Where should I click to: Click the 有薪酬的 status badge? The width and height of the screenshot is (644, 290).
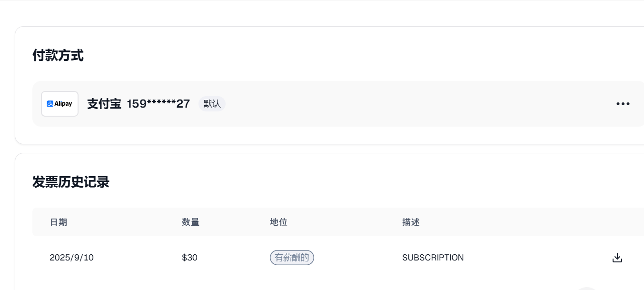point(292,258)
